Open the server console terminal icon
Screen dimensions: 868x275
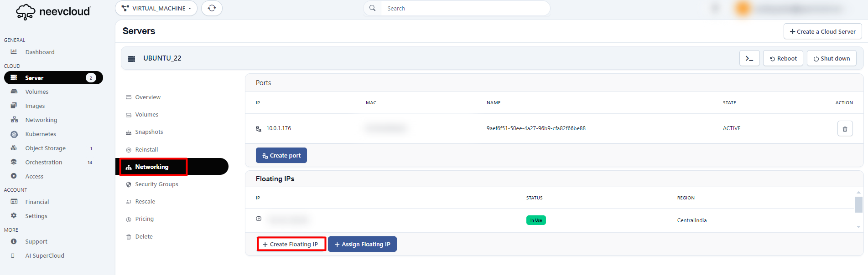pos(749,58)
